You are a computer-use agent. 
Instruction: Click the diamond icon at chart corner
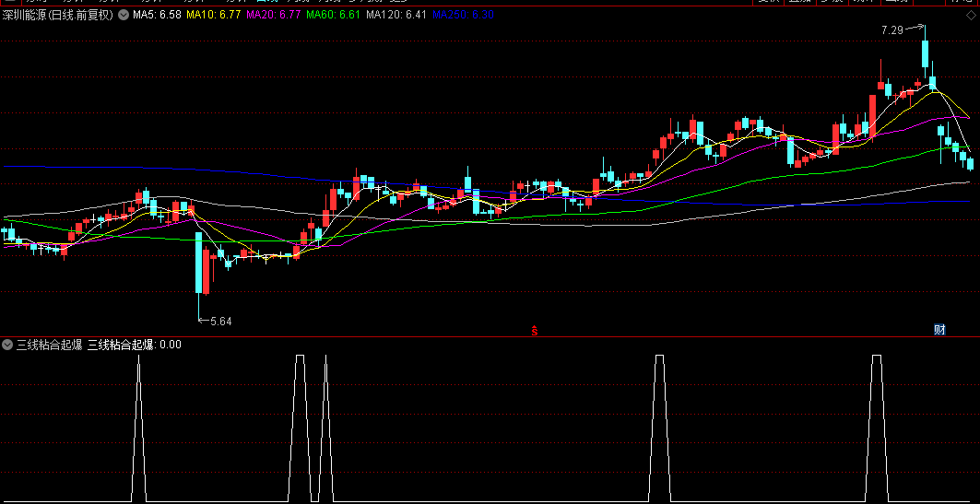(969, 15)
